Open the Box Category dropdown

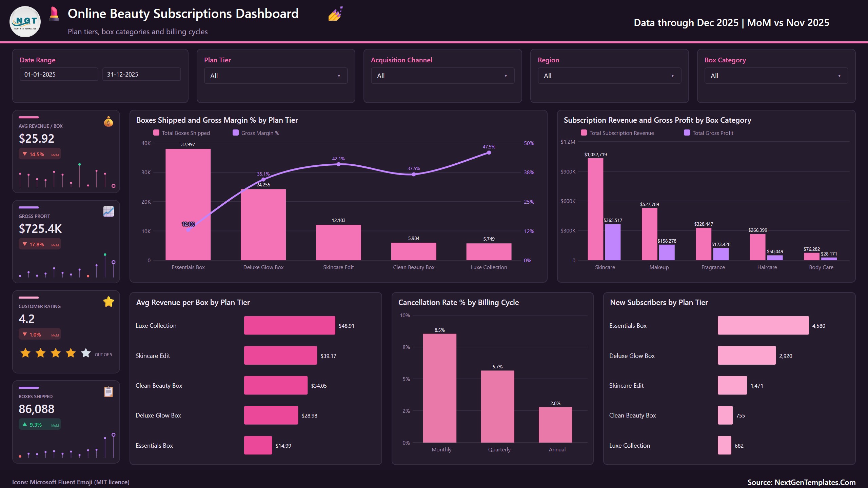[x=776, y=76]
